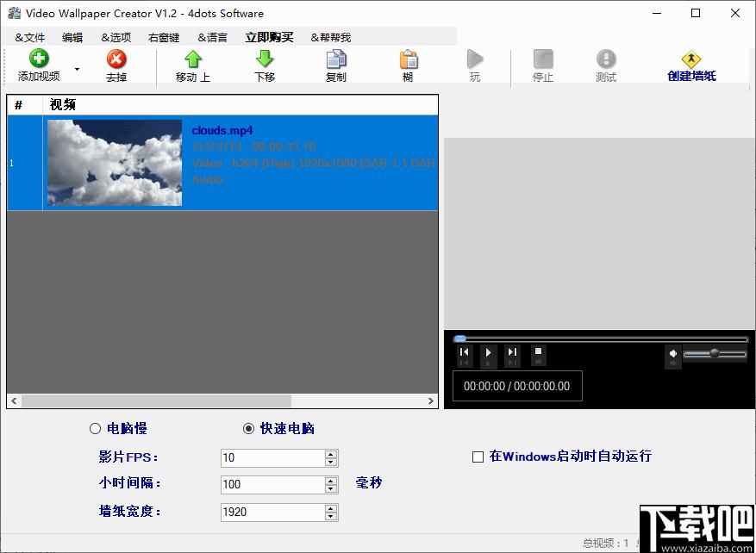Image resolution: width=756 pixels, height=553 pixels.
Task: Click the 小时间隔 input field
Action: coord(273,485)
